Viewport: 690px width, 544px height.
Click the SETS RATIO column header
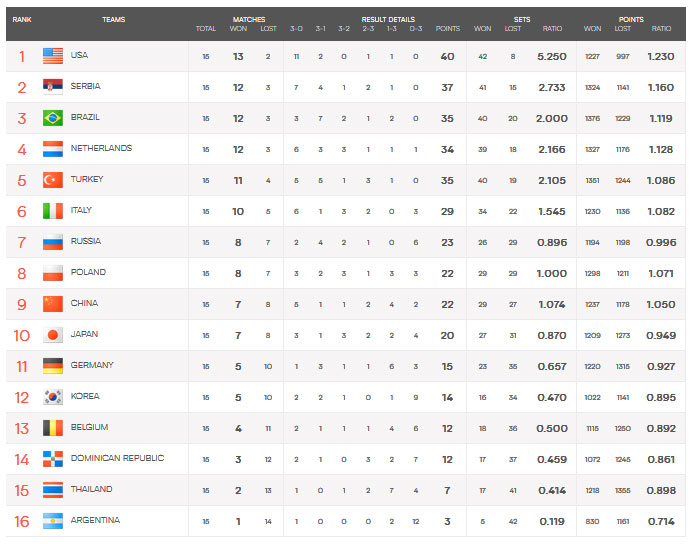pyautogui.click(x=552, y=29)
